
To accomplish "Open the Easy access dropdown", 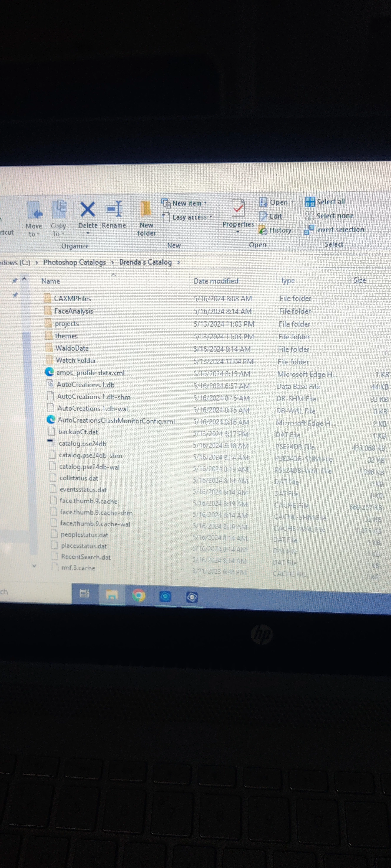I will (x=187, y=217).
